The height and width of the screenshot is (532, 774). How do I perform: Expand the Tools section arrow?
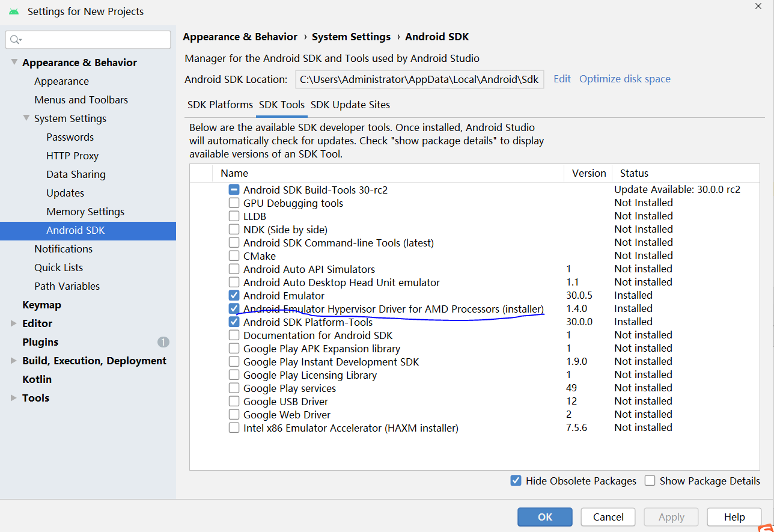coord(14,398)
